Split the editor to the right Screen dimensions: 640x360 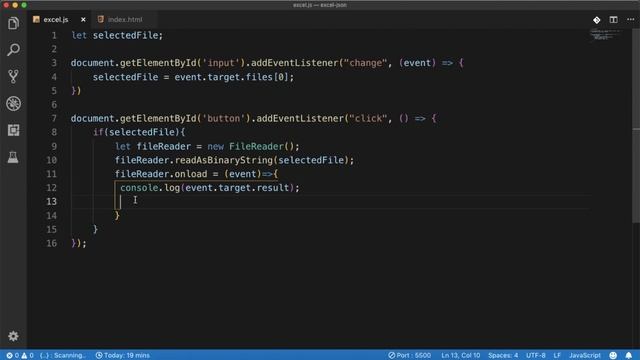(x=613, y=20)
